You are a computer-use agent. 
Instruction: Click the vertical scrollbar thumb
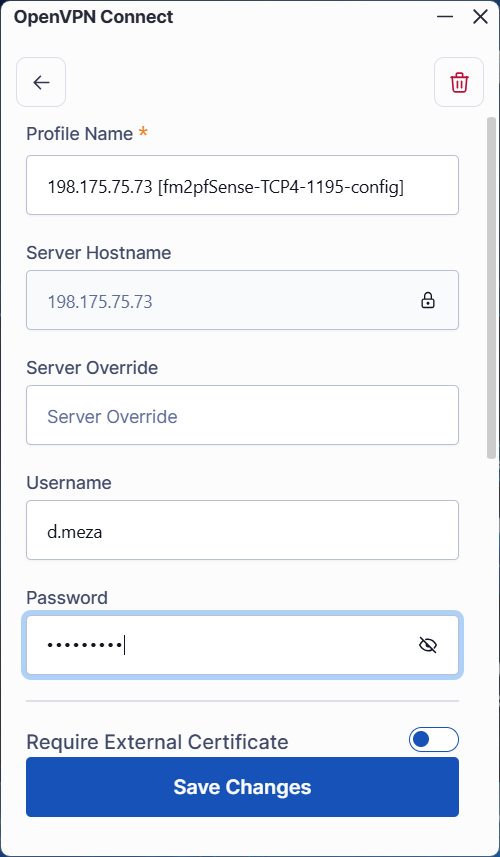click(x=491, y=287)
